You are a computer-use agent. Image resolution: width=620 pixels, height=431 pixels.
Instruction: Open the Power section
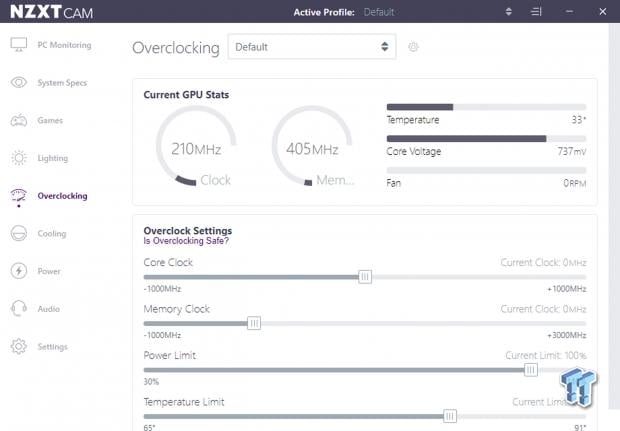[x=49, y=271]
